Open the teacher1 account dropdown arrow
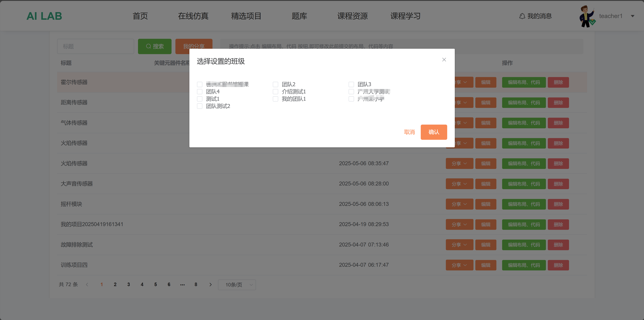This screenshot has width=644, height=320. click(x=632, y=16)
